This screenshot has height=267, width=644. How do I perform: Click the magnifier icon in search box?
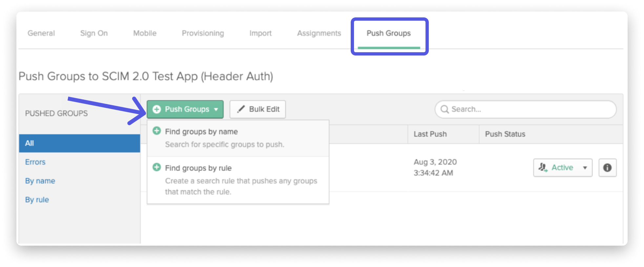(445, 109)
